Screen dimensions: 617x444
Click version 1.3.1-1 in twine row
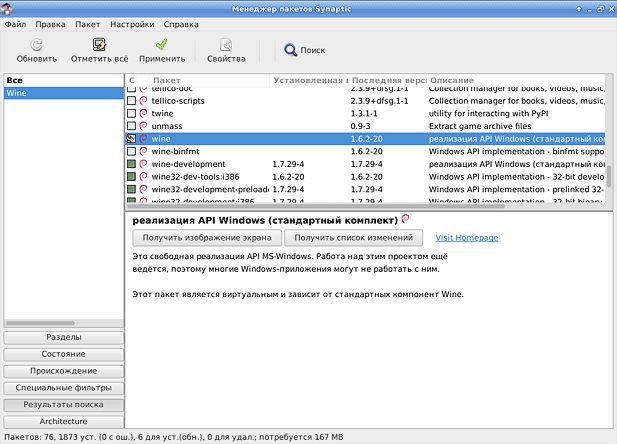pyautogui.click(x=364, y=113)
